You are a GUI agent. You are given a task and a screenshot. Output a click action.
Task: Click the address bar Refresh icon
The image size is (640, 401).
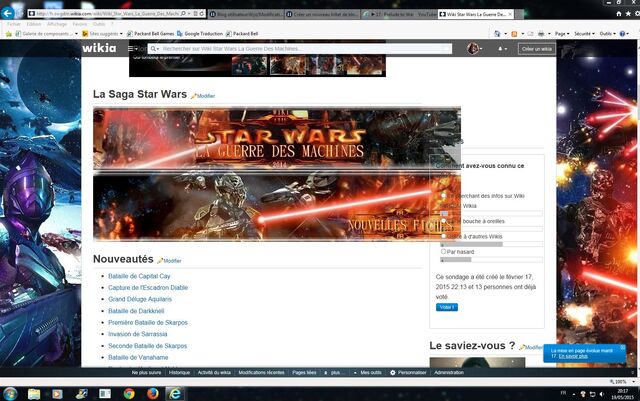(202, 13)
